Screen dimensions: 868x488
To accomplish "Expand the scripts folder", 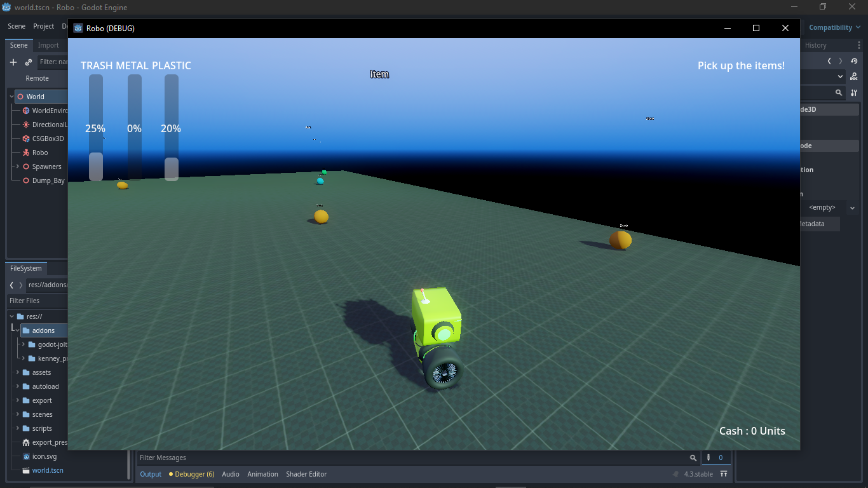I will (x=18, y=428).
